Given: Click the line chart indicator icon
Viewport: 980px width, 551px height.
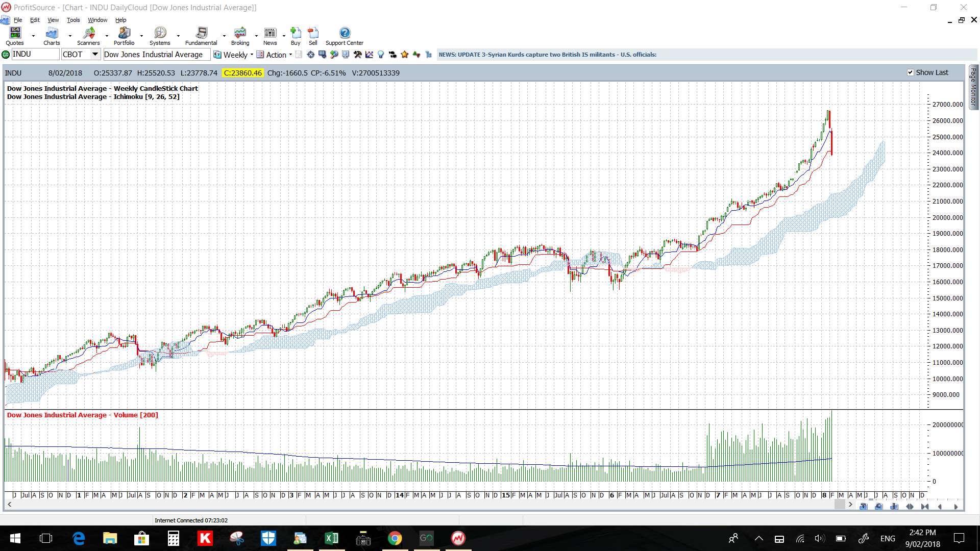Looking at the screenshot, I should 369,55.
